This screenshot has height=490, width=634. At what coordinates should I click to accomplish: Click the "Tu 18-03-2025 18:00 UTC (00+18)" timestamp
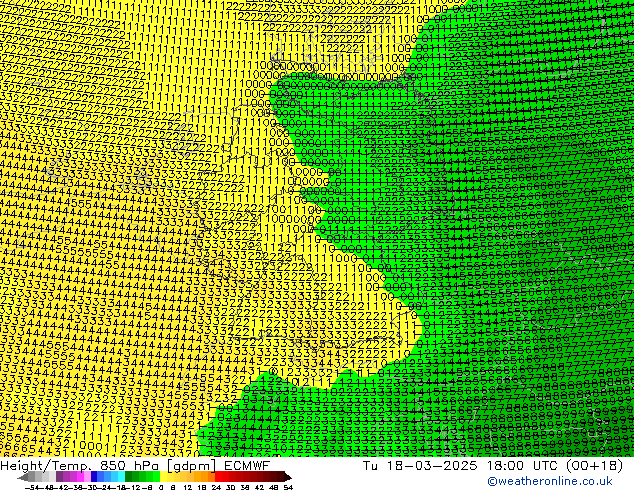coord(492,466)
